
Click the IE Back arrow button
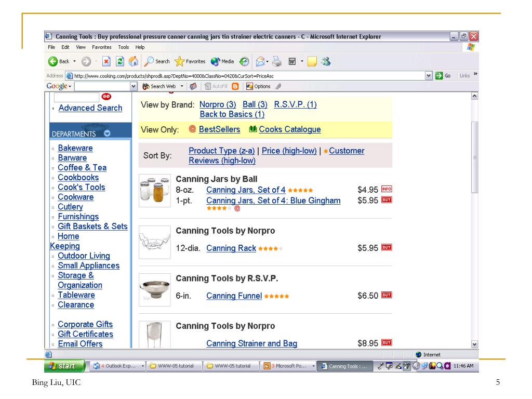coord(53,61)
